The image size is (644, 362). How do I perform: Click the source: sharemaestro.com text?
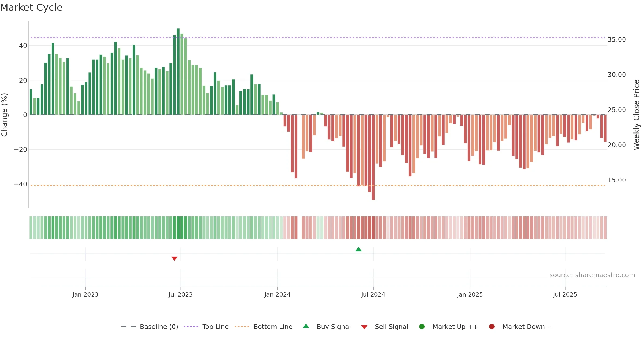(x=592, y=275)
